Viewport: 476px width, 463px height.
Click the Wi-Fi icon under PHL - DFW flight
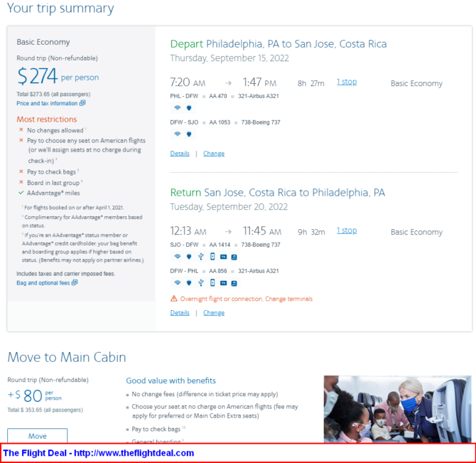[x=178, y=107]
